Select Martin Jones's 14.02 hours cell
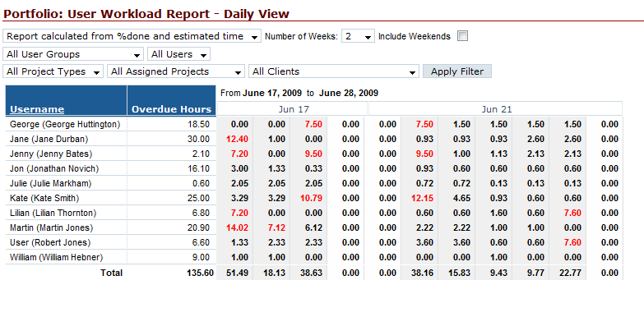Viewport: 644px width, 317px height. pos(237,227)
